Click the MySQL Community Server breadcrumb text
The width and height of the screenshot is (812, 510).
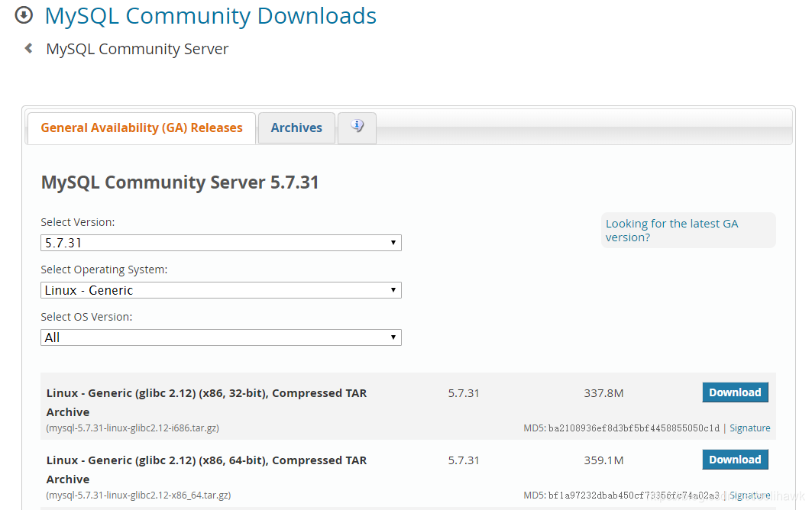(137, 49)
